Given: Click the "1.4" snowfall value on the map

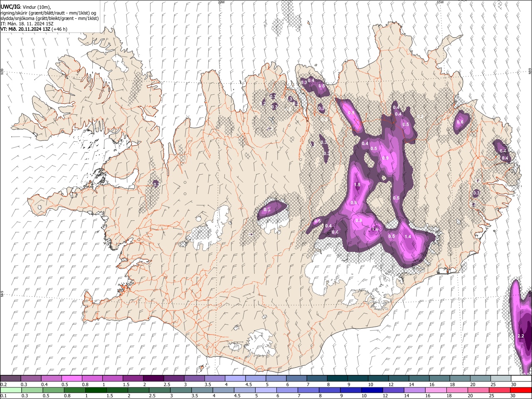Looking at the screenshot, I should coord(408,236).
